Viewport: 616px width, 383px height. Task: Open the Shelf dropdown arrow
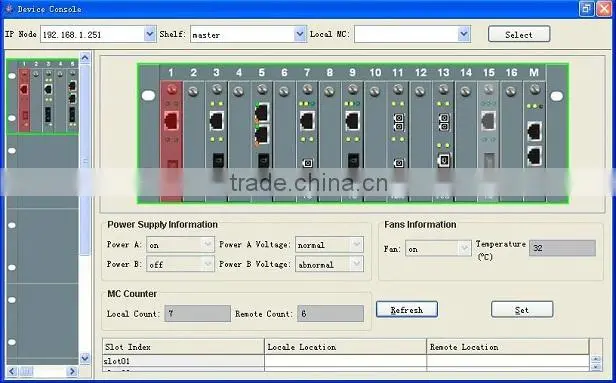coord(300,34)
